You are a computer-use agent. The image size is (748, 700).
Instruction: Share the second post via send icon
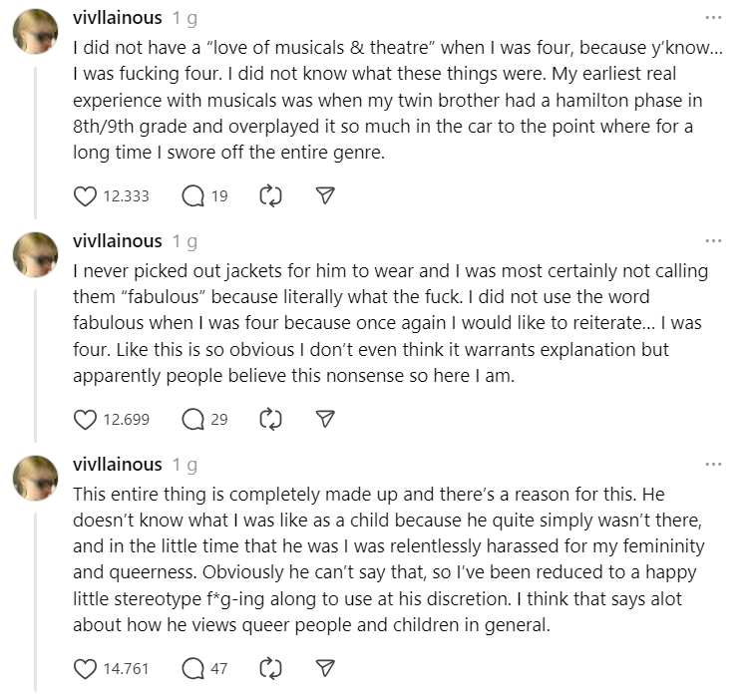click(x=325, y=419)
